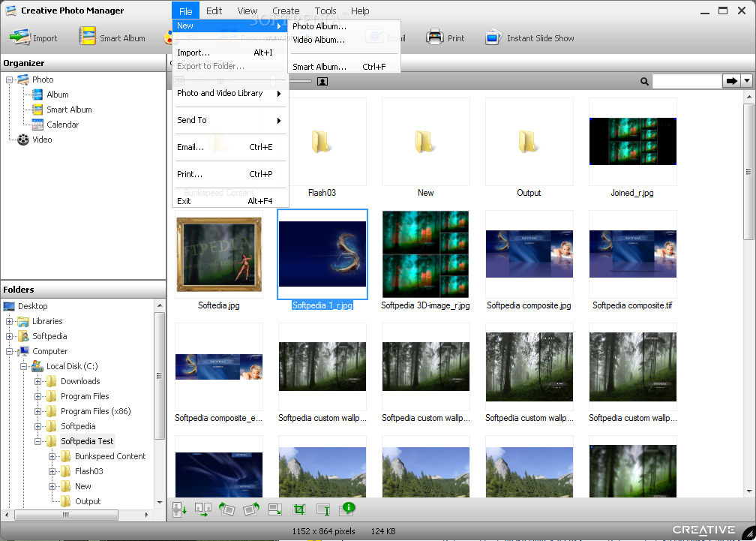
Task: Click the vertical arrange photos icon
Action: [x=179, y=509]
